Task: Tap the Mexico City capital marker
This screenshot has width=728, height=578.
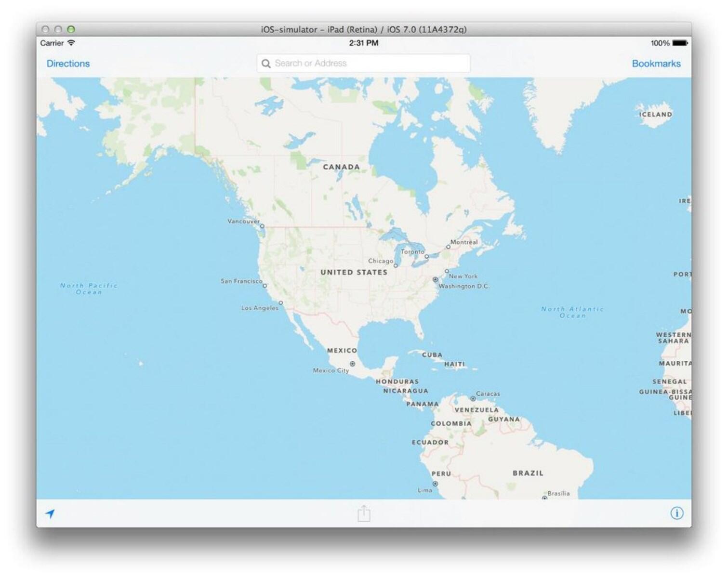Action: (353, 364)
